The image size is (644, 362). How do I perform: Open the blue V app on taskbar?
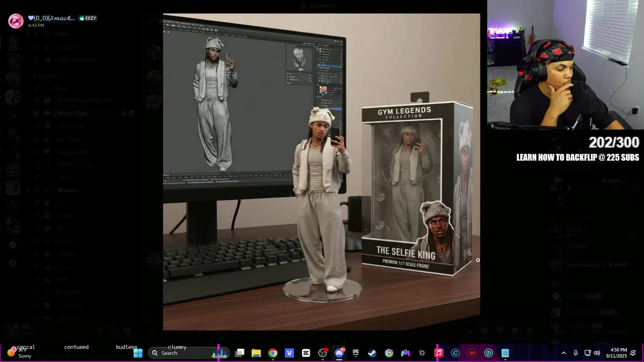point(289,353)
